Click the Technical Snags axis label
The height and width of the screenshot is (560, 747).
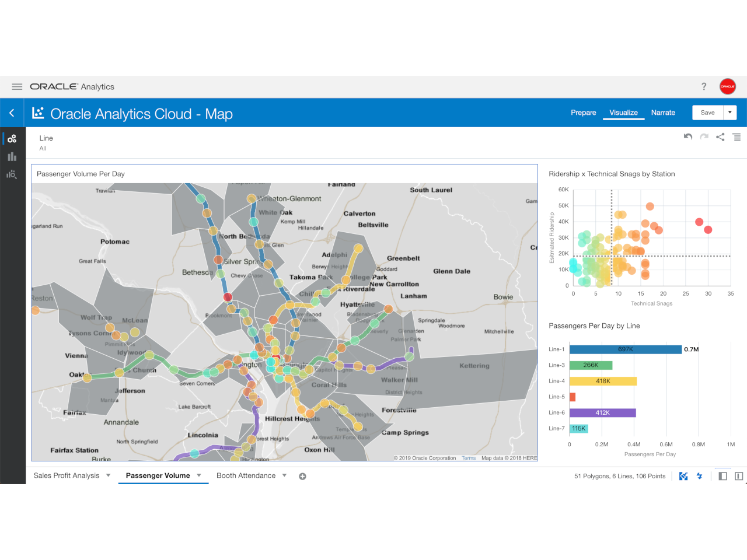coord(651,303)
